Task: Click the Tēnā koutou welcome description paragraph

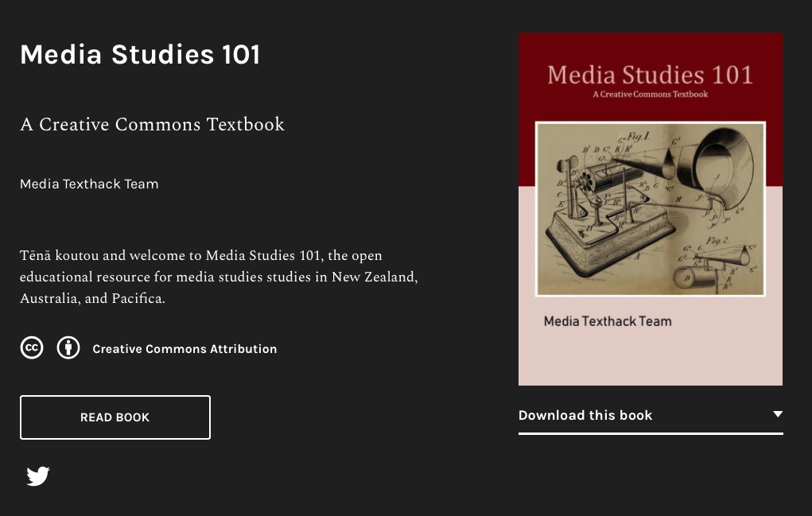Action: coord(219,277)
